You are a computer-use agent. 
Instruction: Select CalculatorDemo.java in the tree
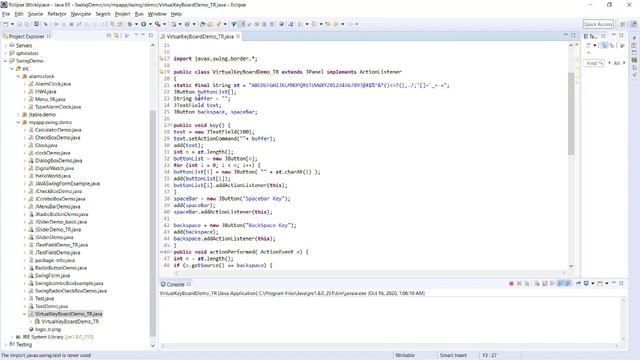(58, 130)
